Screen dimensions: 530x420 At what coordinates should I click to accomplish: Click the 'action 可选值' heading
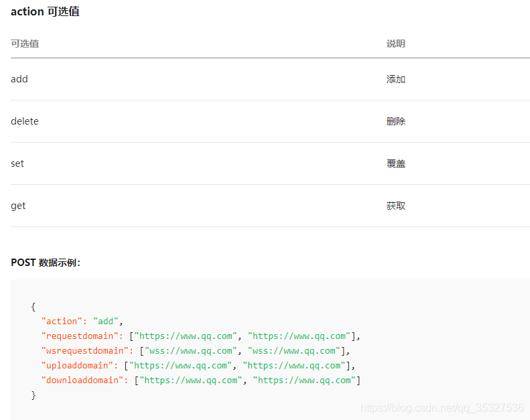point(45,11)
